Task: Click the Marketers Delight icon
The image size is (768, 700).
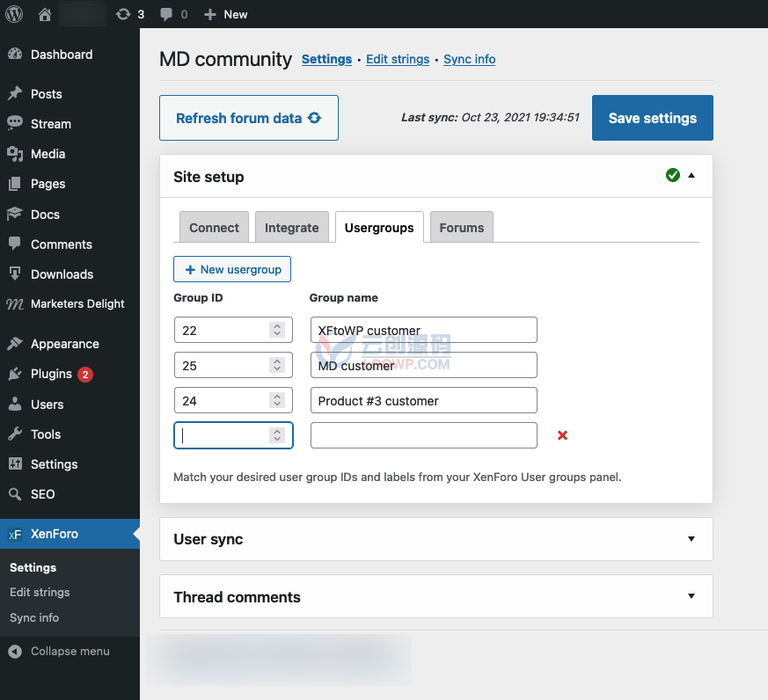Action: coord(15,304)
